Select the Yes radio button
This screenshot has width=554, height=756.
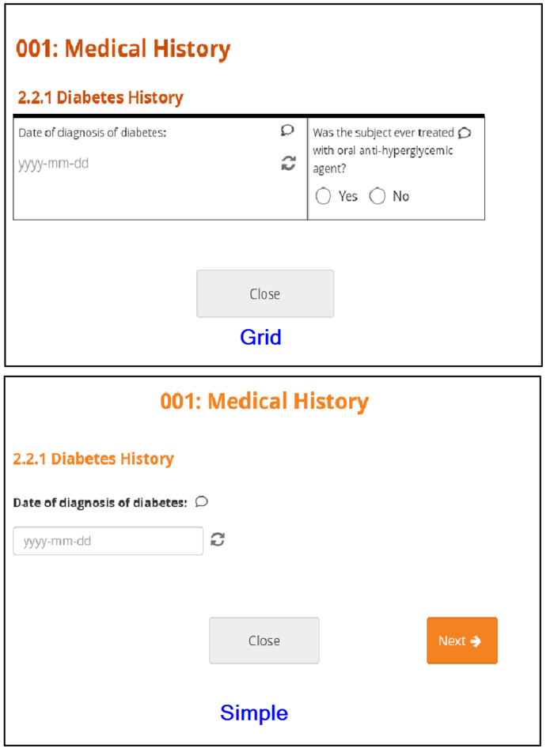323,196
